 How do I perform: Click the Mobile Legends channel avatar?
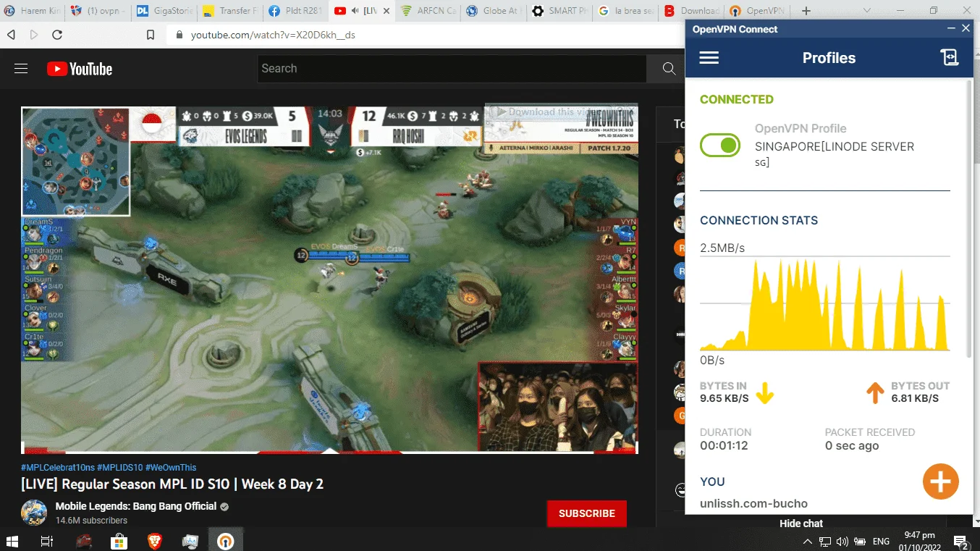(35, 513)
